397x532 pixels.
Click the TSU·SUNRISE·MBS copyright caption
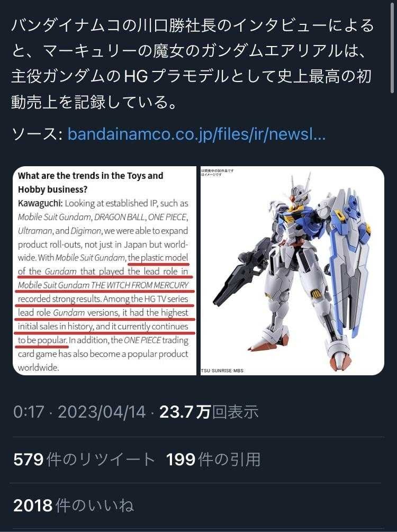click(x=222, y=371)
